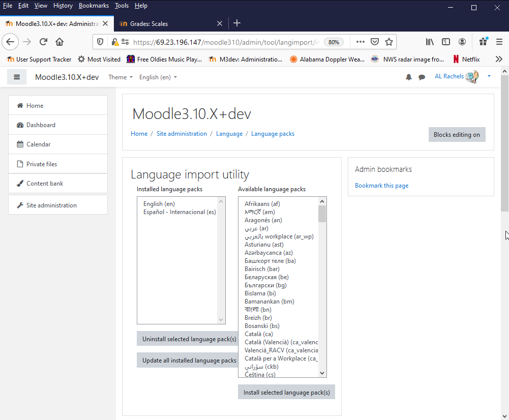Open the page actions three-dot menu
509x420 pixels.
coord(361,42)
